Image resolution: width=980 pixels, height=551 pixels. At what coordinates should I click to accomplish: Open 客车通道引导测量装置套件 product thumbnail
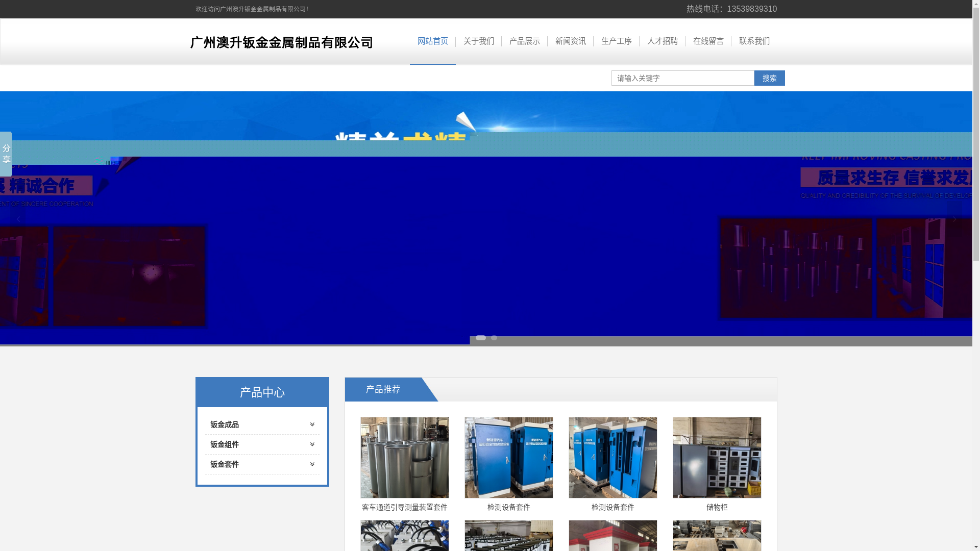click(x=404, y=458)
